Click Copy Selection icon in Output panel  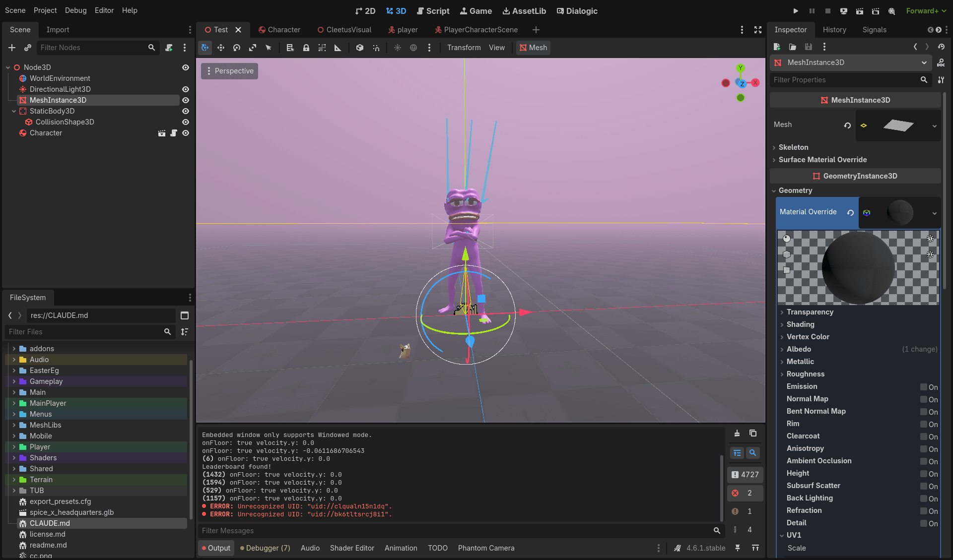(753, 433)
